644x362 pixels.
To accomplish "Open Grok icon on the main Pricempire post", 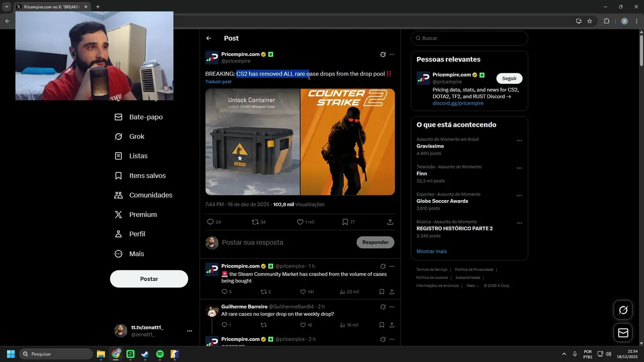I will pyautogui.click(x=383, y=54).
